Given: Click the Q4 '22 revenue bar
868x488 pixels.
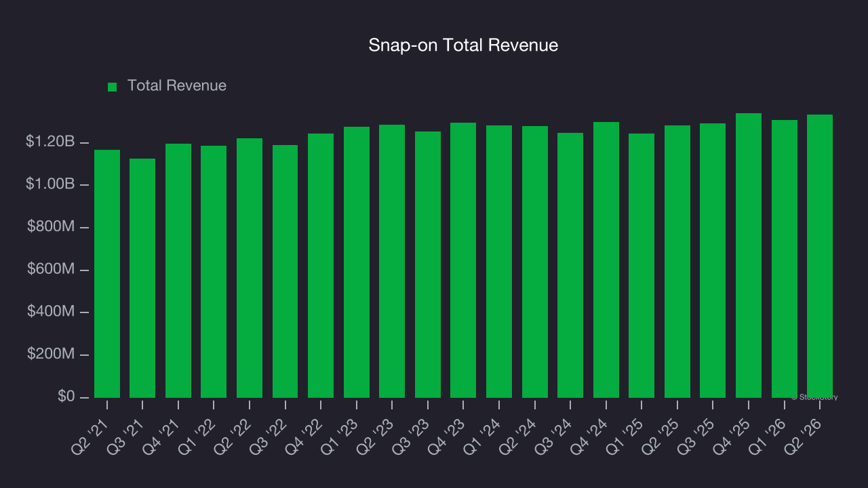Looking at the screenshot, I should 321,266.
